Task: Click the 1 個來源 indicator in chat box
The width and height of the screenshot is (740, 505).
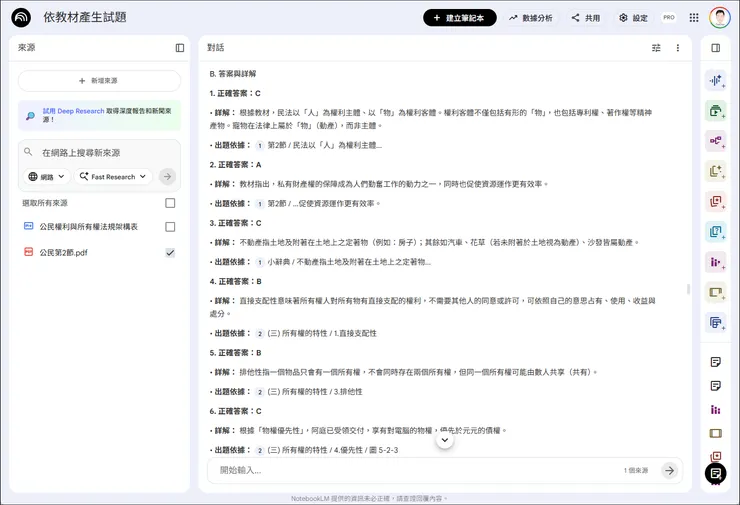Action: click(x=636, y=470)
